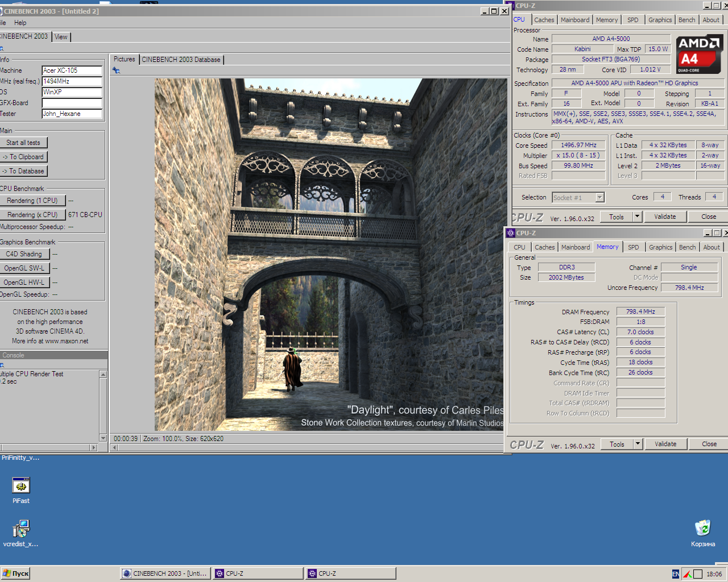Start the C4D Shading test

pos(24,254)
